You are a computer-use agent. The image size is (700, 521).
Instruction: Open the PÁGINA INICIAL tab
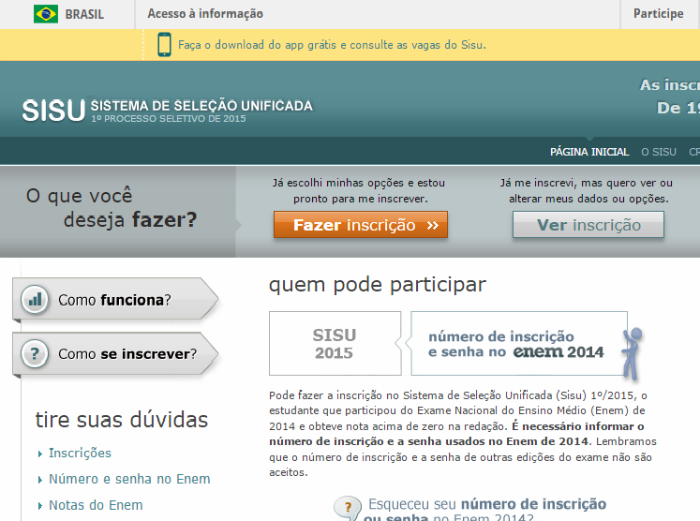(589, 152)
